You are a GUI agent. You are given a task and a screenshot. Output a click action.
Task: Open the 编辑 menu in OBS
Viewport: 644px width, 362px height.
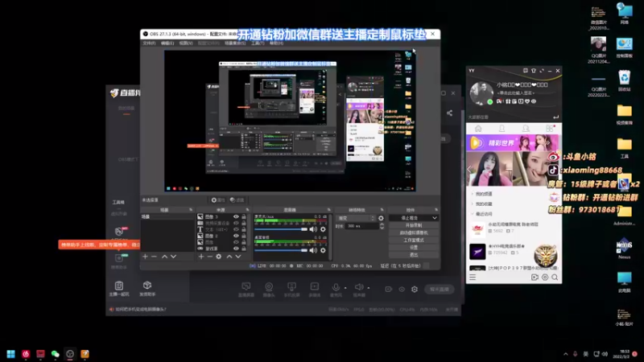167,43
